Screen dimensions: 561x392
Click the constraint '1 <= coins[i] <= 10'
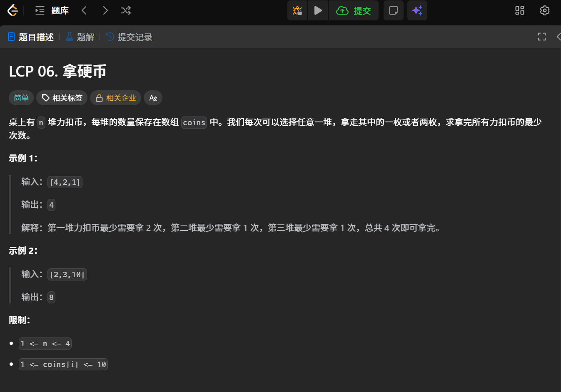[63, 364]
